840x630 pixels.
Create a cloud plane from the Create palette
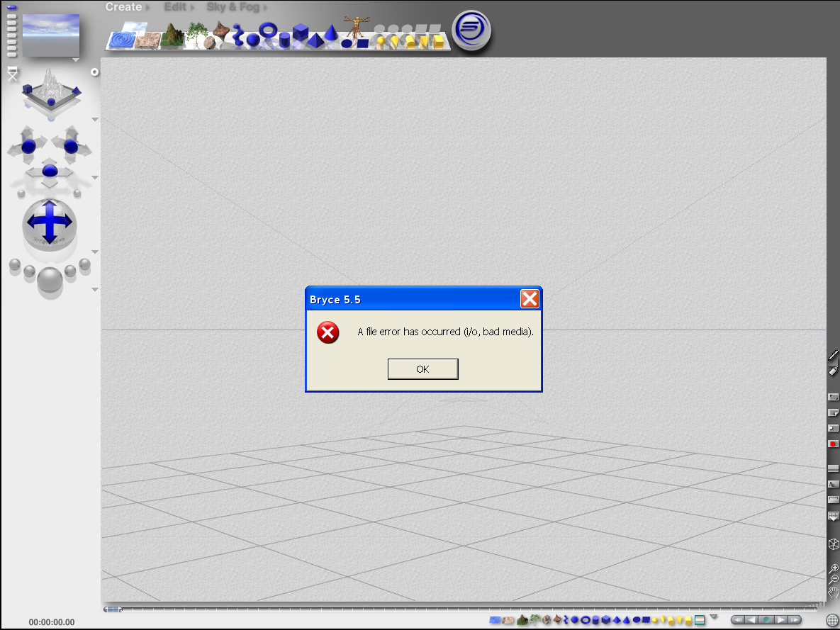coord(135,27)
